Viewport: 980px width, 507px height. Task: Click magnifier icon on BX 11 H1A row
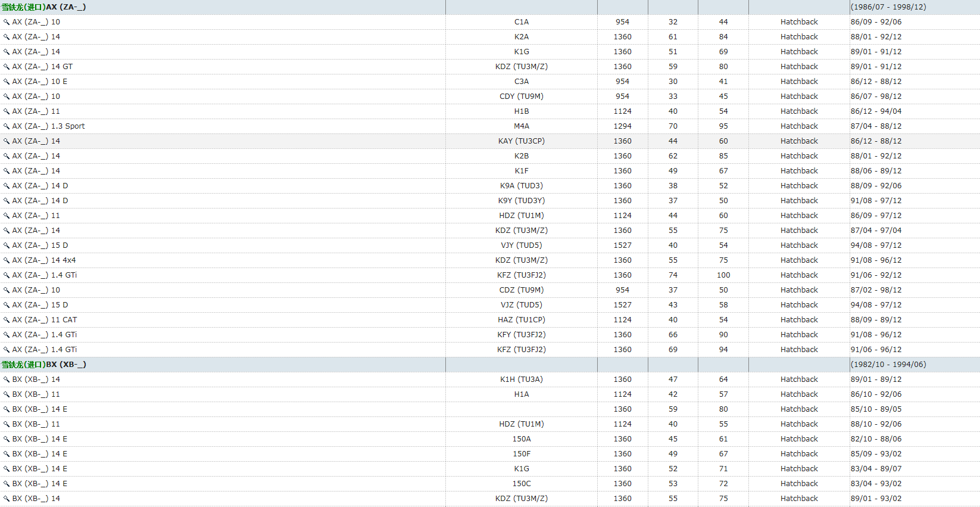tap(7, 394)
